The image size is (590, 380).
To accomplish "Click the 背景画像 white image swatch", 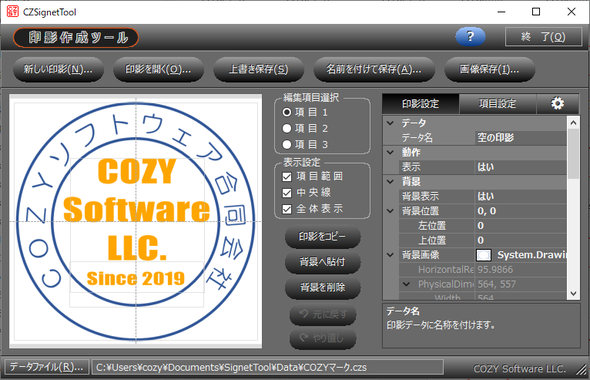I will 484,255.
